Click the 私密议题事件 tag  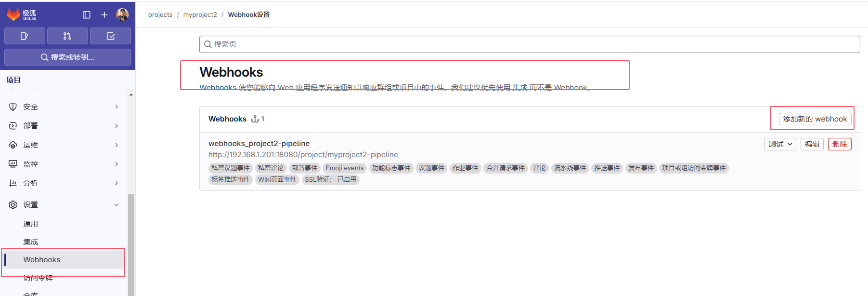pyautogui.click(x=231, y=168)
